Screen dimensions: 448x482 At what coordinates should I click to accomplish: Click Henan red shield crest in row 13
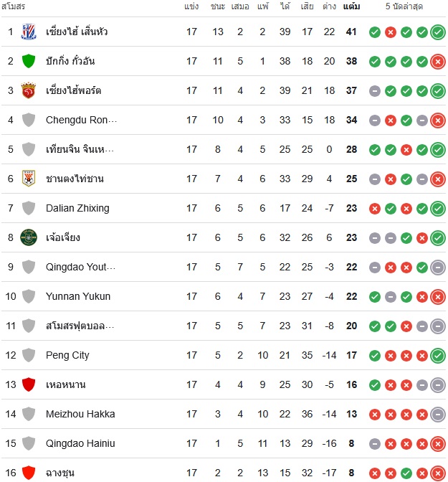(x=29, y=384)
